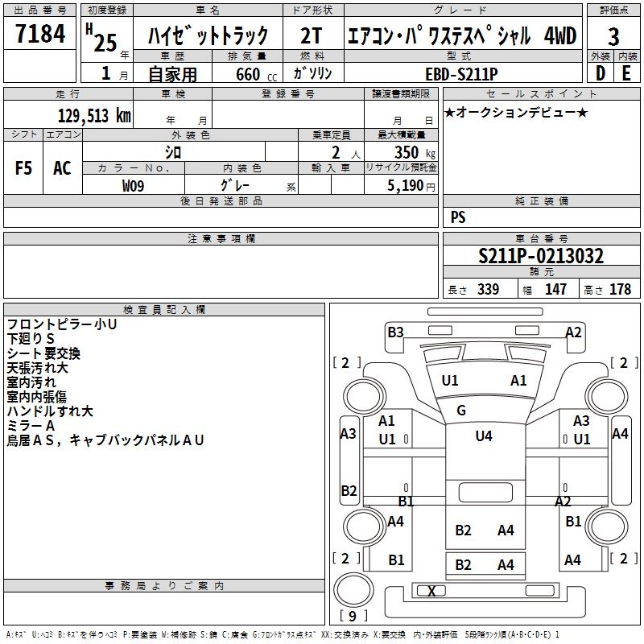
Task: Click inspector note フロントピラー小U
Action: click(62, 324)
